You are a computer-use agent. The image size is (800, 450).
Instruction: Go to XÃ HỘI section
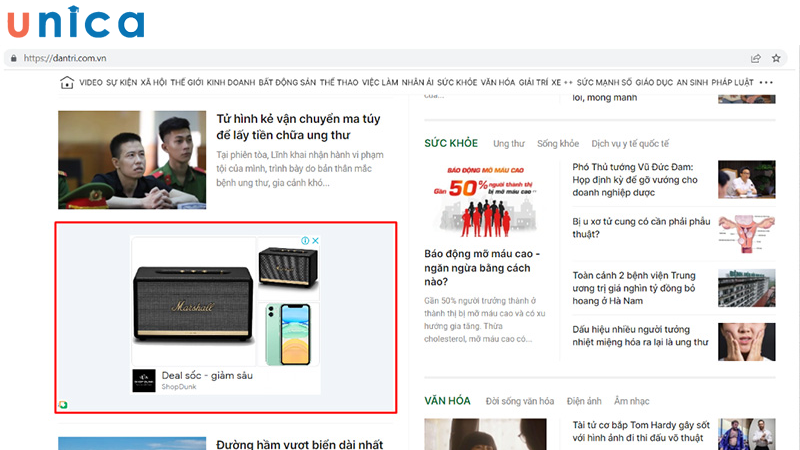click(x=154, y=82)
